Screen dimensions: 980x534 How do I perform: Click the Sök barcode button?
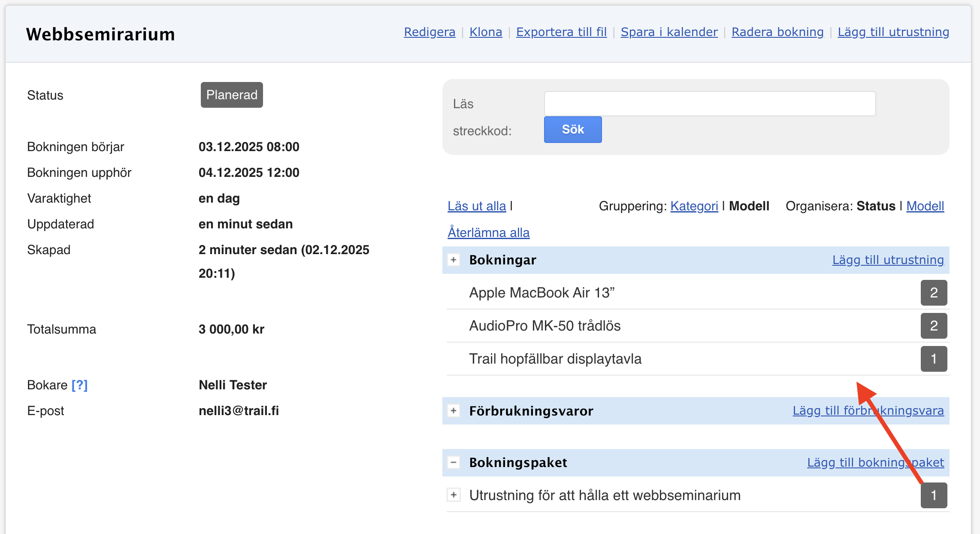[573, 130]
